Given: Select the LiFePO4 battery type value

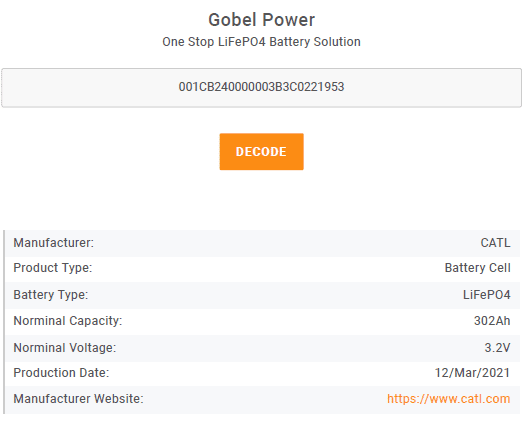Looking at the screenshot, I should point(487,295).
